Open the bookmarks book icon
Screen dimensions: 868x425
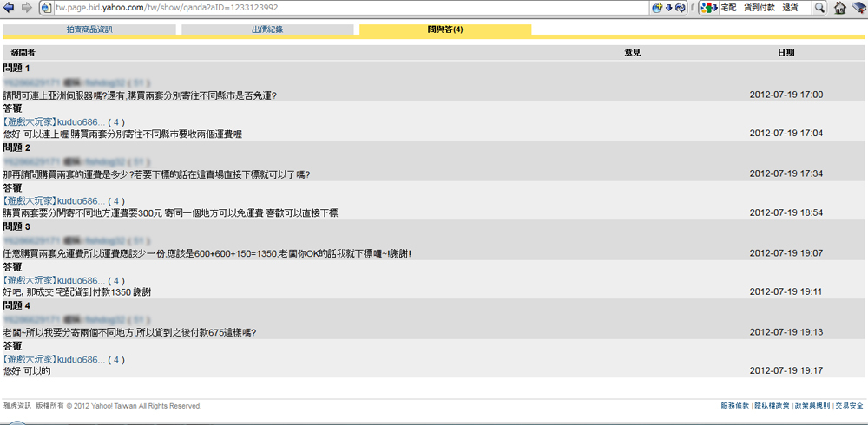(858, 8)
